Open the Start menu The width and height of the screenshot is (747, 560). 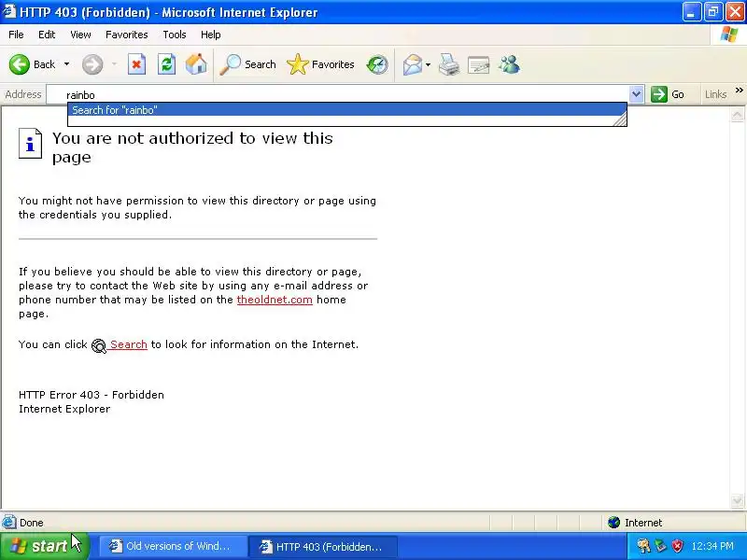(45, 546)
